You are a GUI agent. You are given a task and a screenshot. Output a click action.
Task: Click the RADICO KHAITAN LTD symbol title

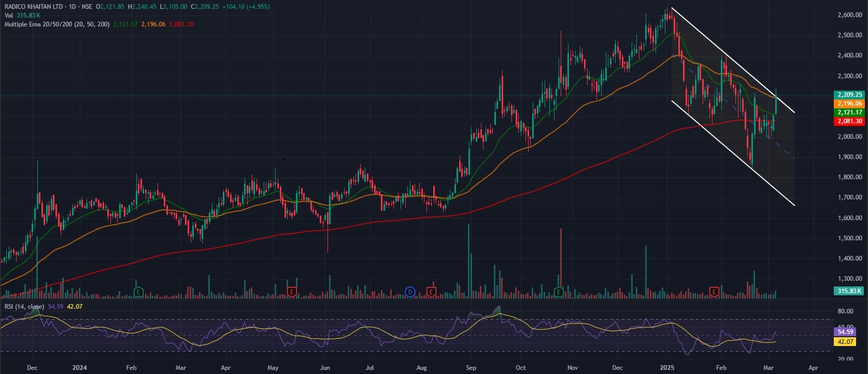pyautogui.click(x=35, y=7)
